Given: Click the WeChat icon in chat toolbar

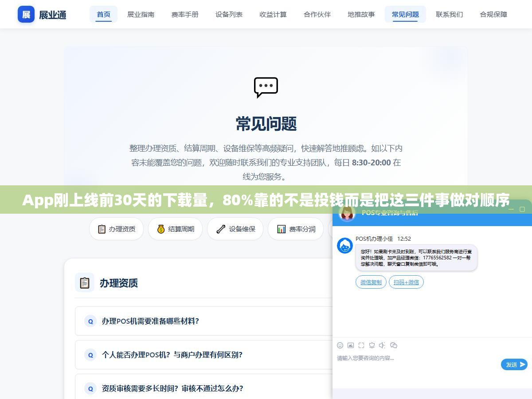Looking at the screenshot, I should click(394, 345).
